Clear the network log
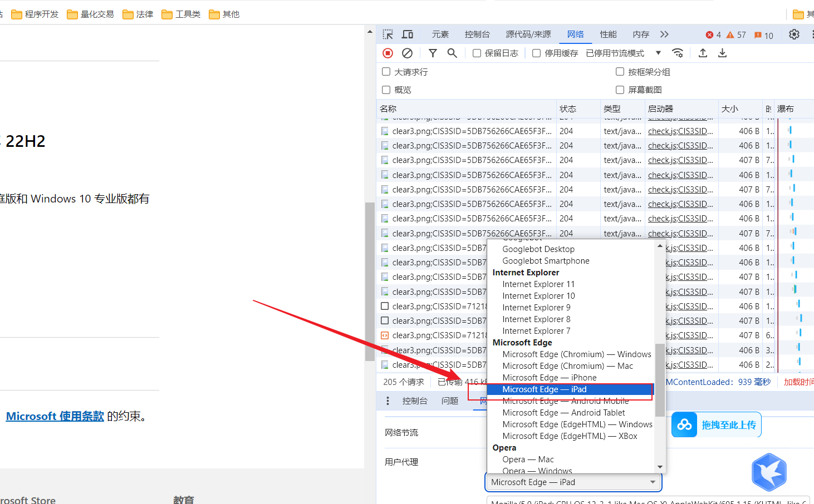The width and height of the screenshot is (814, 504). click(408, 53)
